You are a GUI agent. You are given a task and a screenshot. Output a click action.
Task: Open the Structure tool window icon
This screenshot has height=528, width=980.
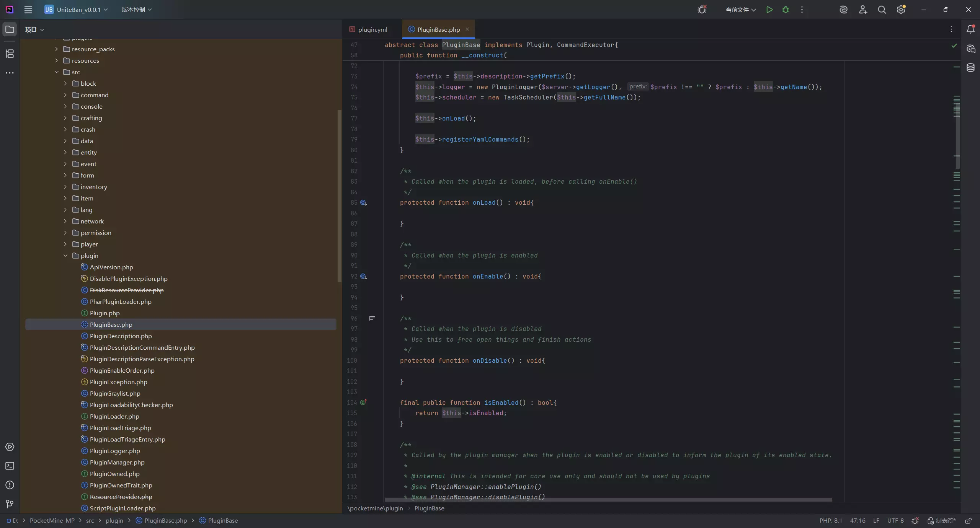[x=10, y=54]
